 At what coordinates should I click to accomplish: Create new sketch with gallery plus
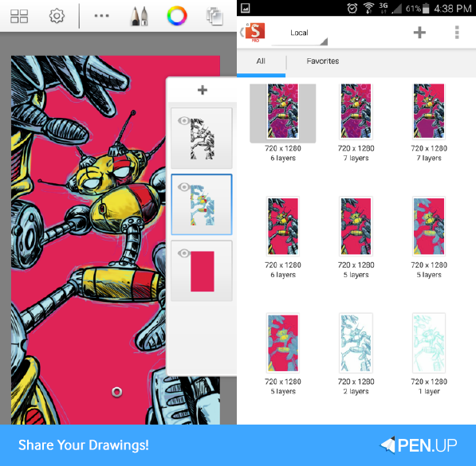point(419,33)
